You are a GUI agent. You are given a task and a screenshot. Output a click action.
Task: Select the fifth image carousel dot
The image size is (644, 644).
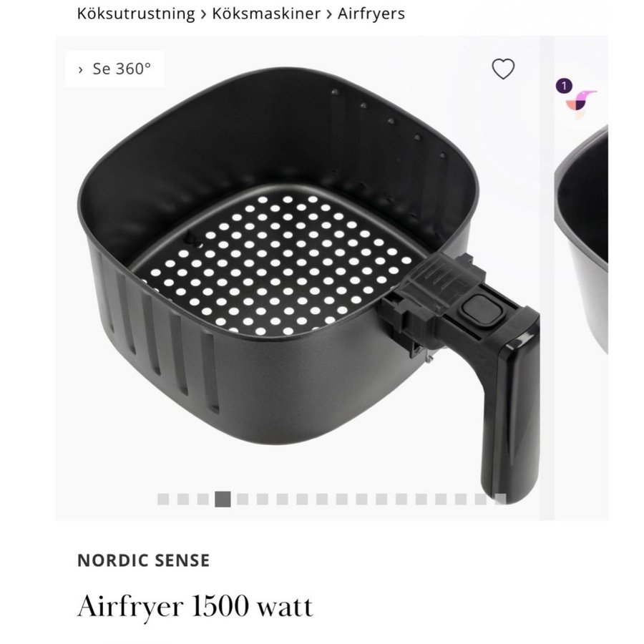click(x=243, y=499)
